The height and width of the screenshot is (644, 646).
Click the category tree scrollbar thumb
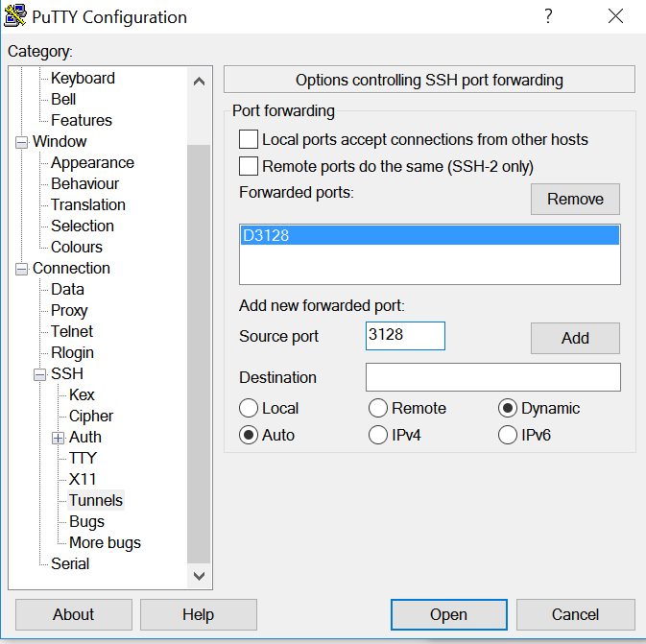click(x=199, y=353)
